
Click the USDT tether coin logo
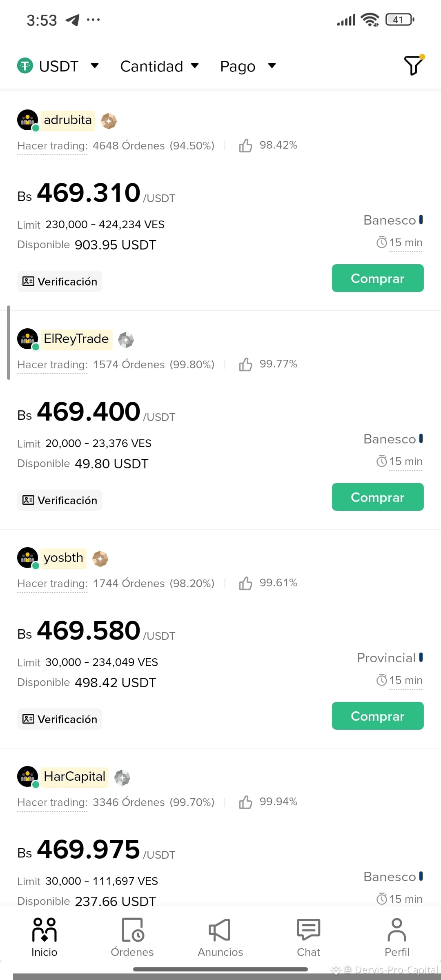tap(25, 65)
